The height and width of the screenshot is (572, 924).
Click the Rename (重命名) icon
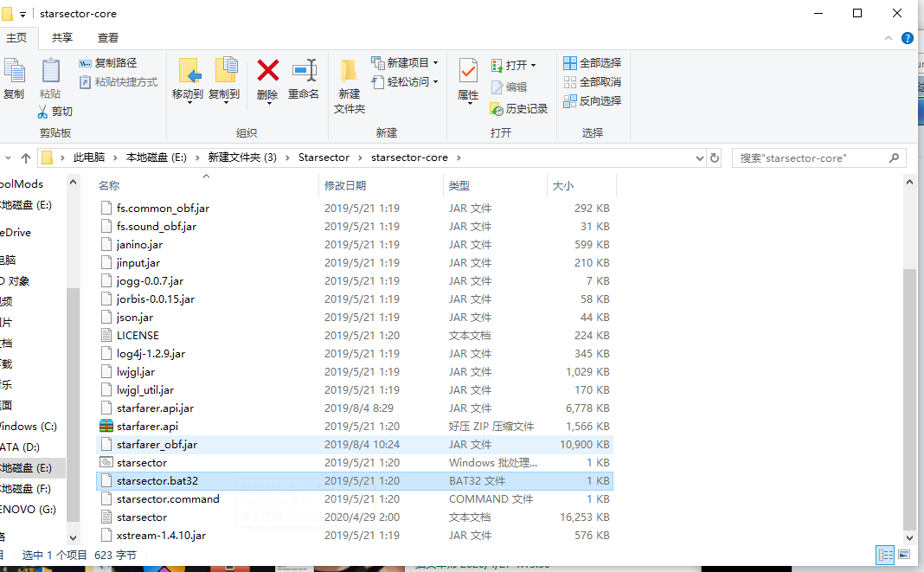coord(304,71)
